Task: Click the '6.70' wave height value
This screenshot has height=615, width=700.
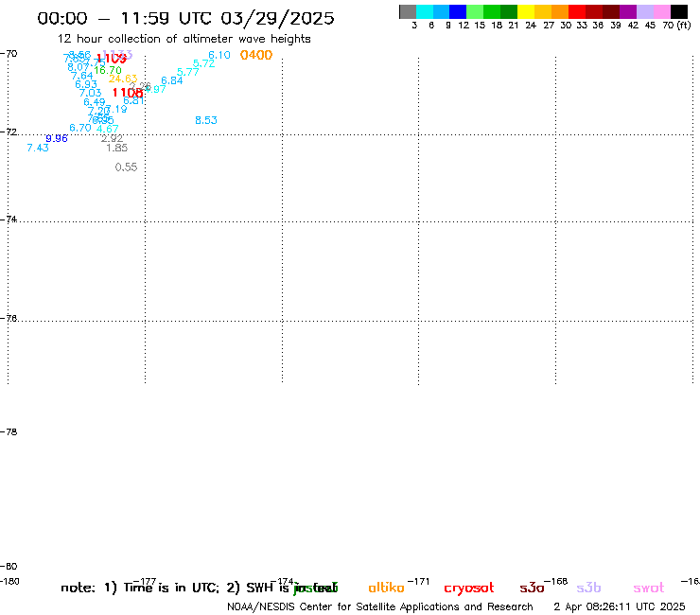Action: pos(80,128)
